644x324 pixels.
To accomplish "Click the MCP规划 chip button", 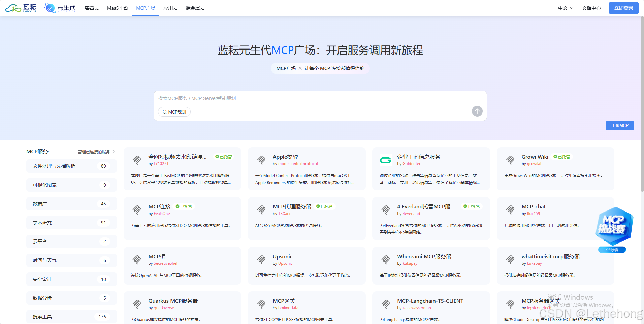I will click(174, 112).
